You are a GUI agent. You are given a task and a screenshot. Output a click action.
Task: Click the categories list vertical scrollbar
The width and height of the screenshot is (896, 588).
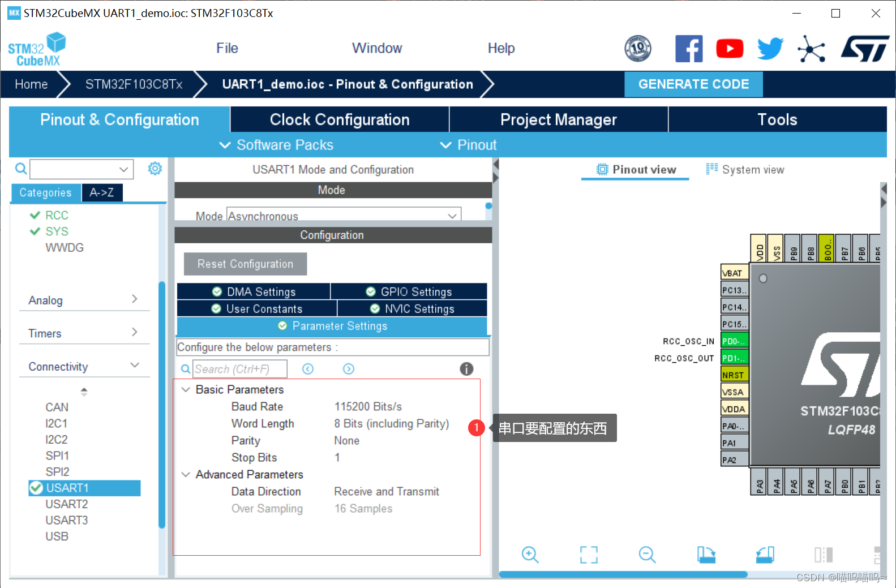162,405
